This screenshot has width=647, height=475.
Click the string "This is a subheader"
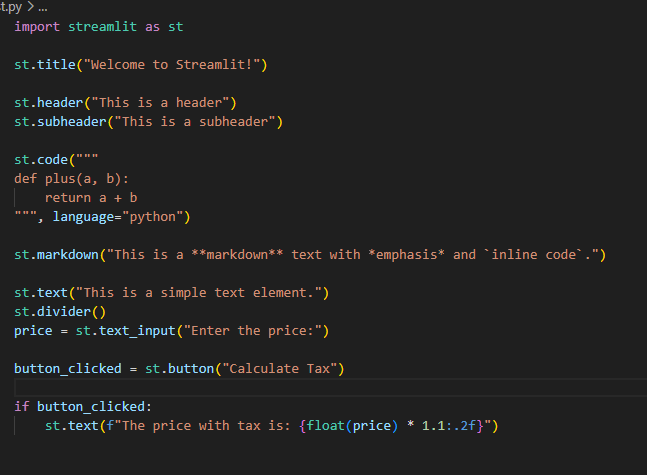coord(195,122)
